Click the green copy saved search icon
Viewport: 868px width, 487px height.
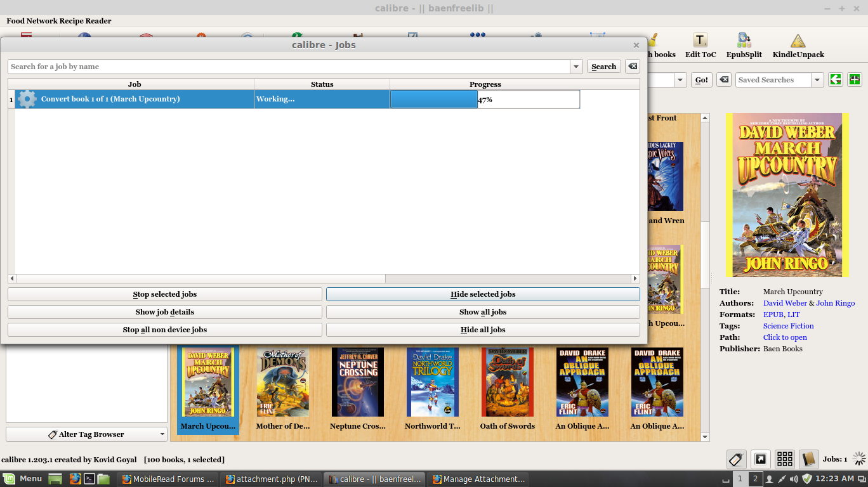point(836,80)
